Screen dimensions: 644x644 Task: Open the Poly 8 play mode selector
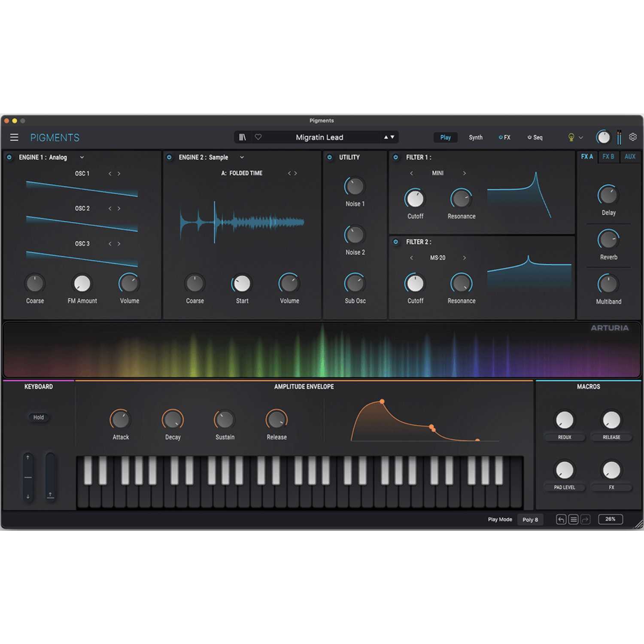[x=530, y=519]
